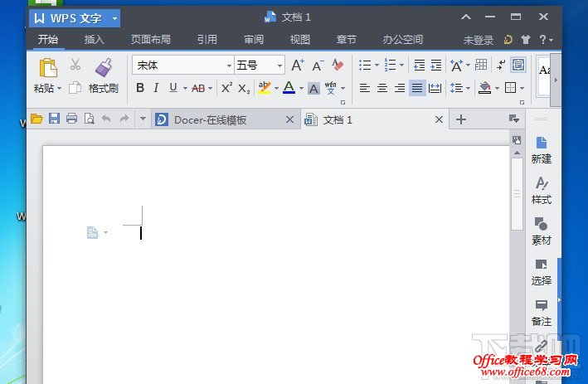Screen dimensions: 588x384
Task: Switch to 审阅 ribbon tab
Action: click(x=254, y=39)
